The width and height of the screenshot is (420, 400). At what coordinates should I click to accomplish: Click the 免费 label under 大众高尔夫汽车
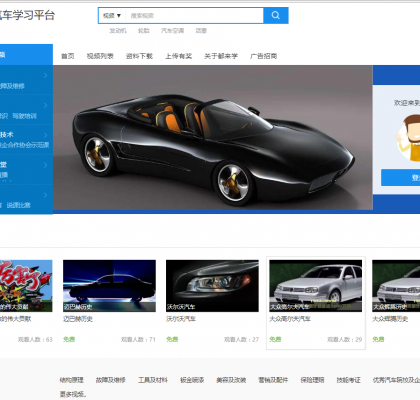click(275, 339)
